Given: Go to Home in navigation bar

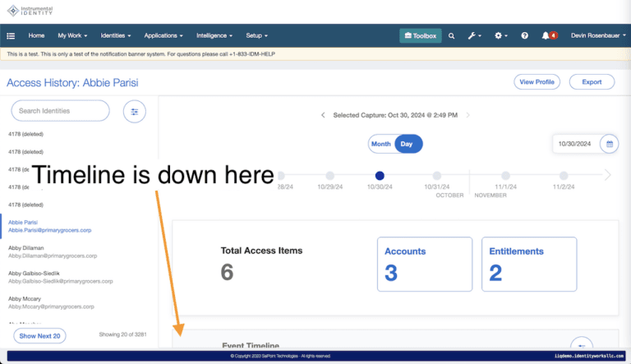Looking at the screenshot, I should (x=36, y=36).
